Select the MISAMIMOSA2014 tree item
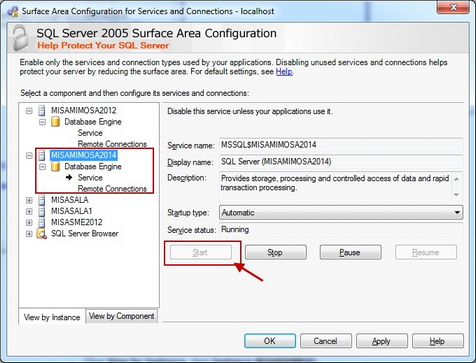 (84, 155)
